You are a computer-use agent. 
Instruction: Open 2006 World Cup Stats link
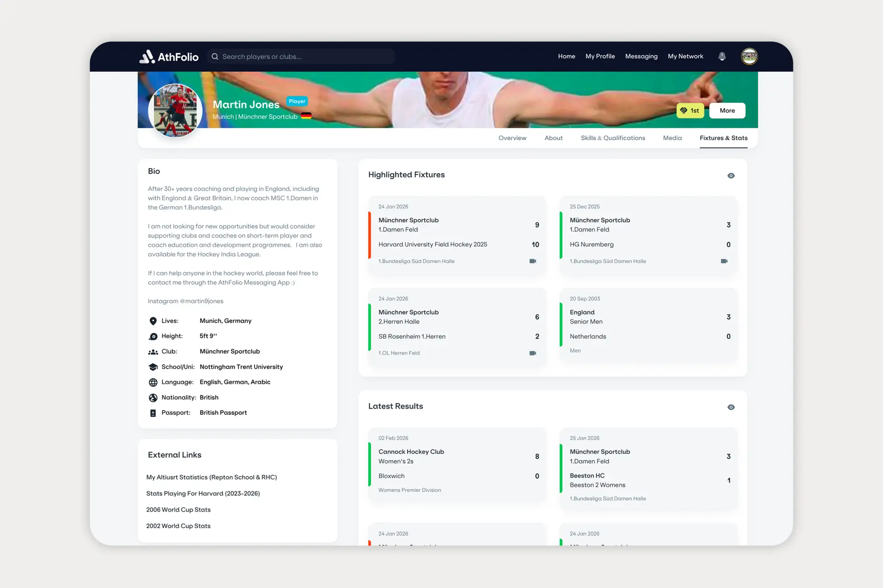tap(178, 509)
